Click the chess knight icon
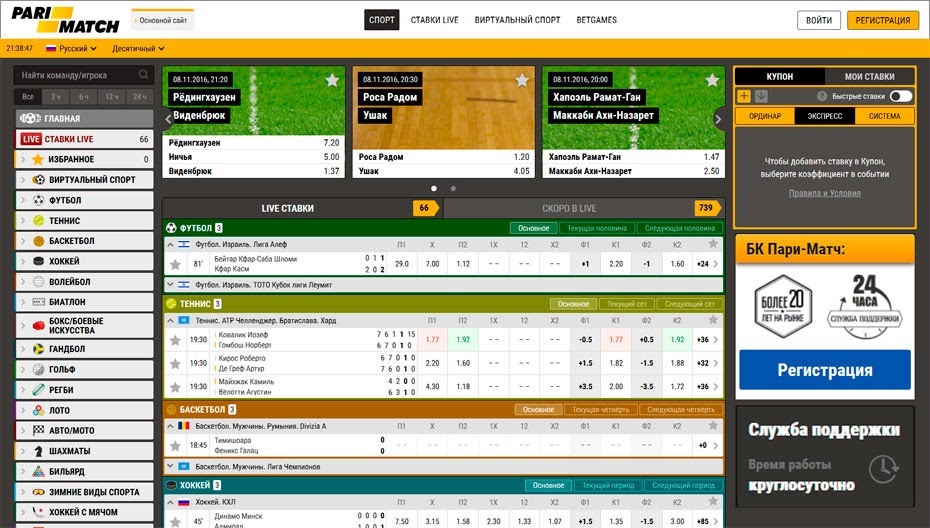This screenshot has width=930, height=528. pos(39,451)
